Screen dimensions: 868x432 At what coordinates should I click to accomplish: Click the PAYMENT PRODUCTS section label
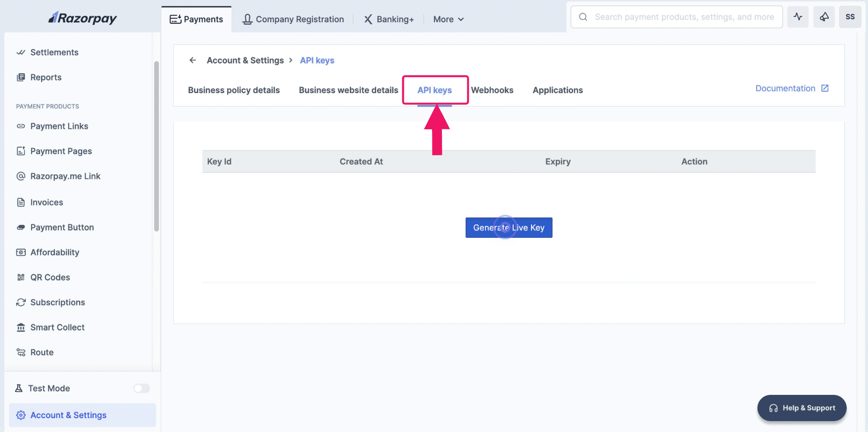coord(48,107)
